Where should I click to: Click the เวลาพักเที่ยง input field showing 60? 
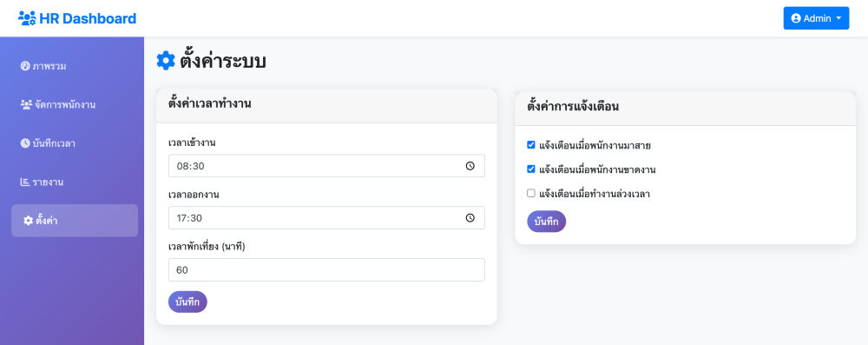click(x=326, y=269)
